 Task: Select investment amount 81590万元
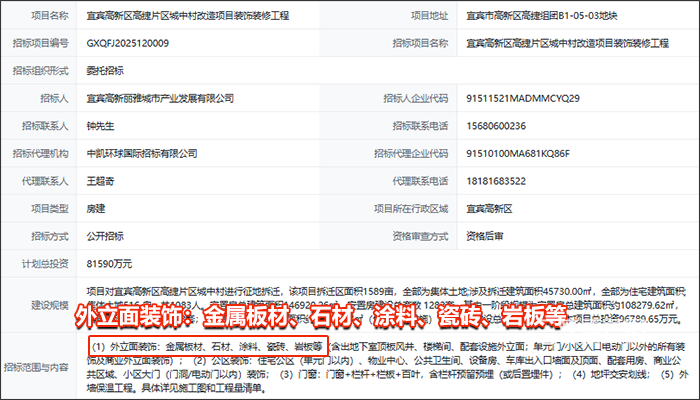click(x=109, y=264)
